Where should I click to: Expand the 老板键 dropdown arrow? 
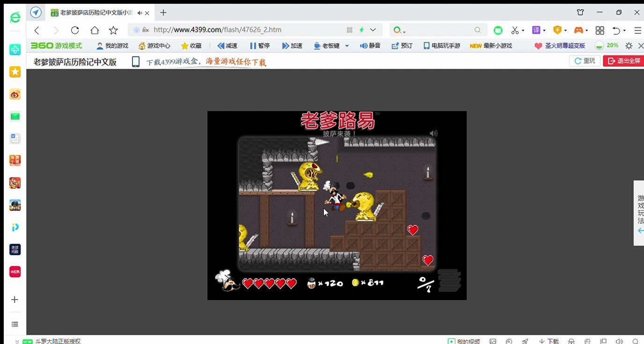point(347,46)
